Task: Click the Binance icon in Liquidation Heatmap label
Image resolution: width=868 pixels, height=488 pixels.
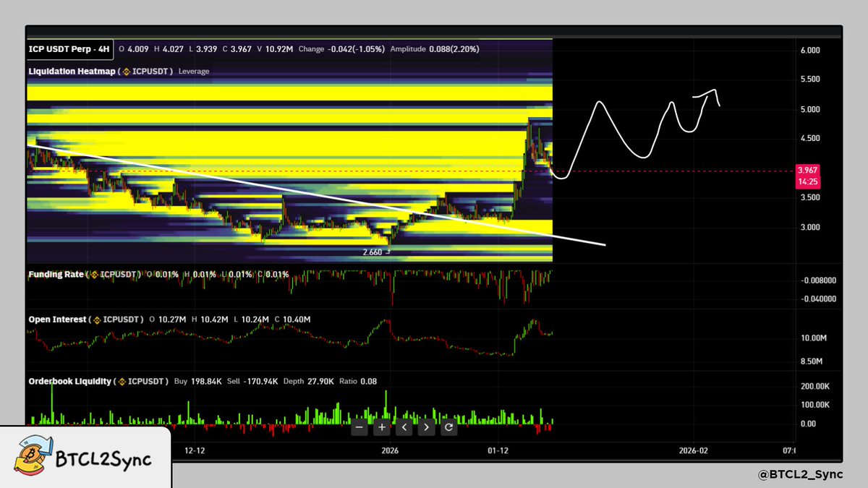Action: tap(125, 72)
